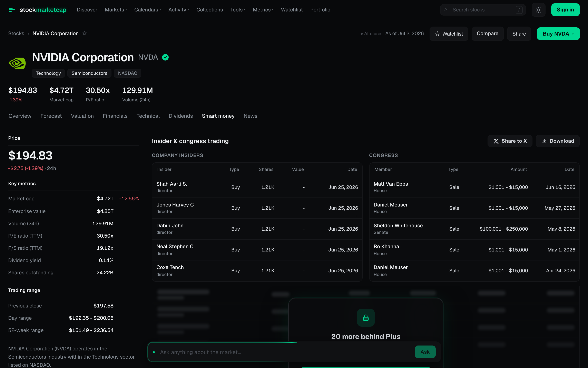Switch to the Forecast tab
The width and height of the screenshot is (588, 368).
point(51,116)
